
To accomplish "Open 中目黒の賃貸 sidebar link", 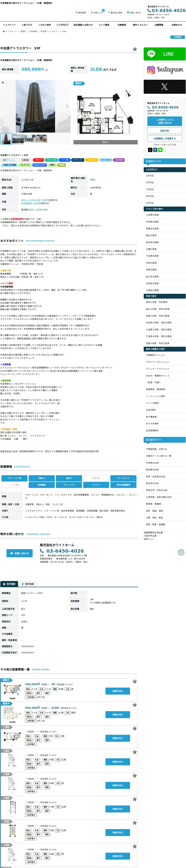I will [164, 222].
